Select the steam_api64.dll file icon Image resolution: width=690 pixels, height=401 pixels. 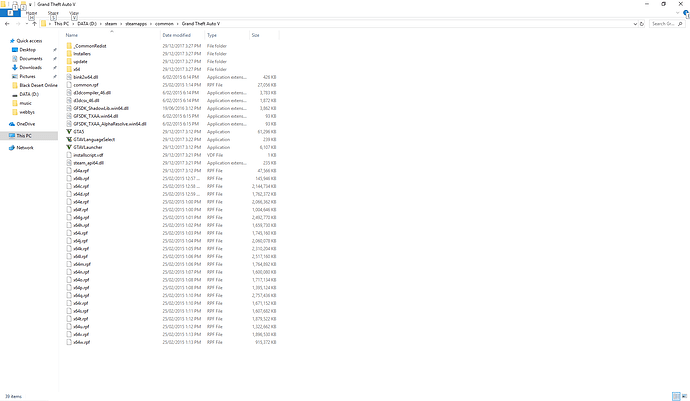(69, 163)
